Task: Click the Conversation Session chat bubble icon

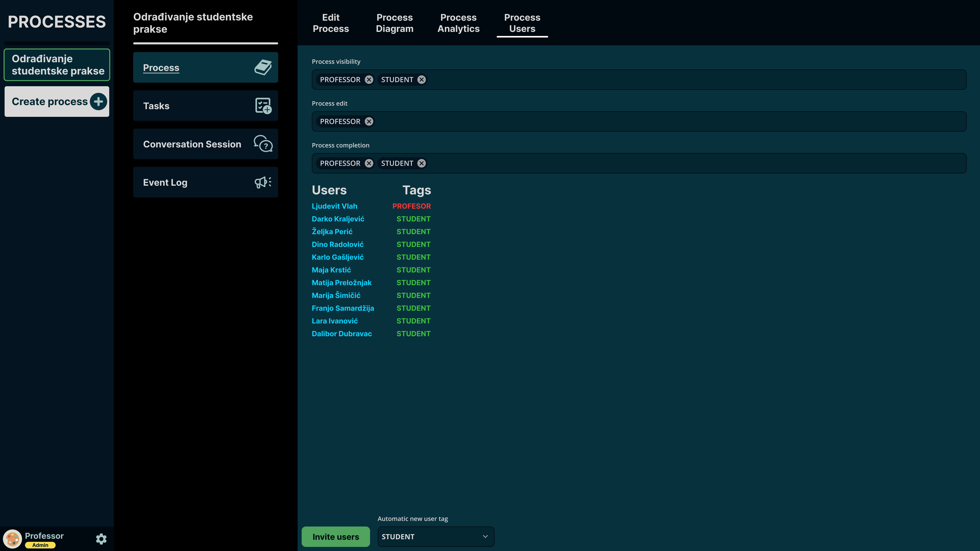Action: coord(263,144)
